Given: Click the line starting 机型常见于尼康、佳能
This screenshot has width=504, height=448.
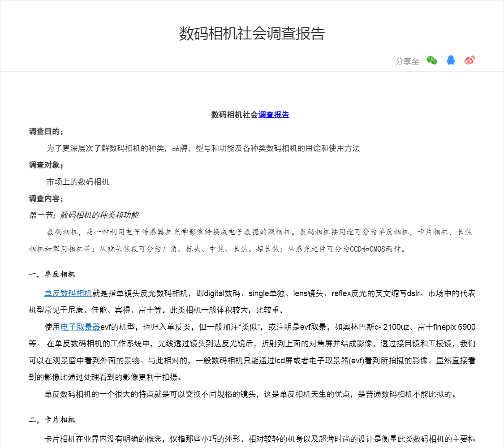Looking at the screenshot, I should 156,310.
